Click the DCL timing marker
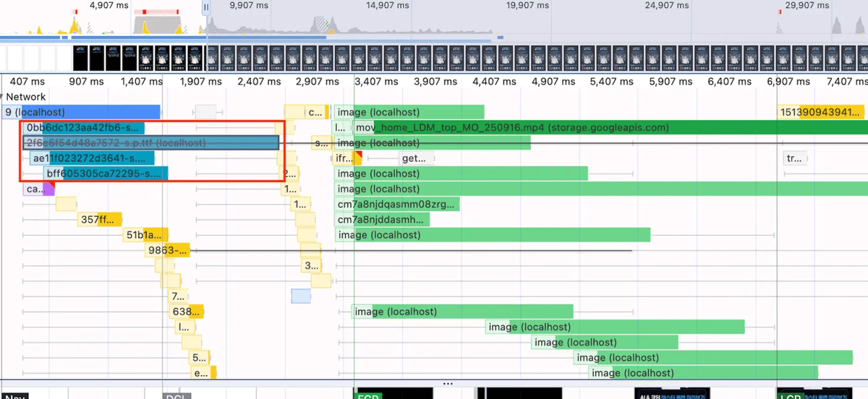Image resolution: width=868 pixels, height=399 pixels. 174,395
